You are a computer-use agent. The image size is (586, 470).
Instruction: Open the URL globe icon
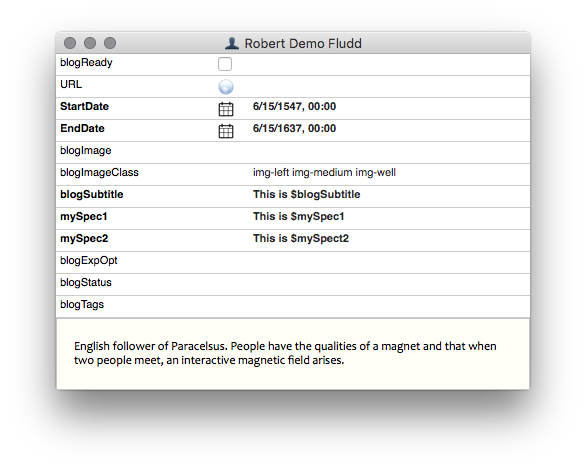tap(226, 87)
